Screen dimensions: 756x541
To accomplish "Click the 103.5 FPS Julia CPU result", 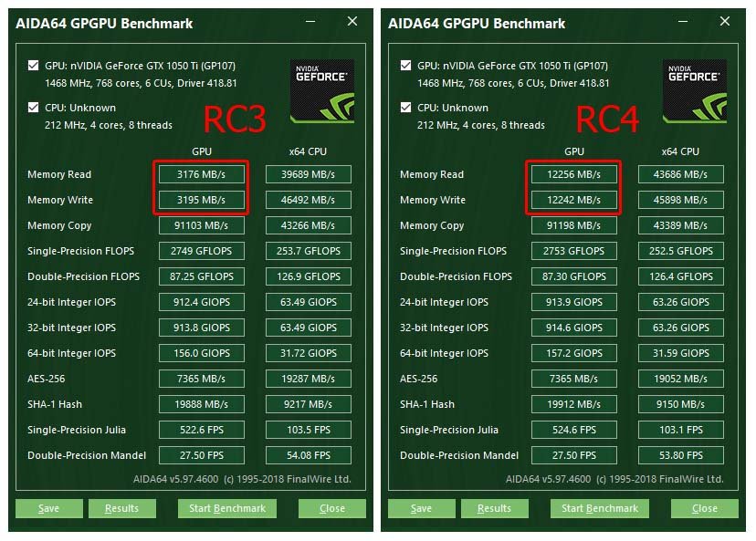I will pos(309,430).
